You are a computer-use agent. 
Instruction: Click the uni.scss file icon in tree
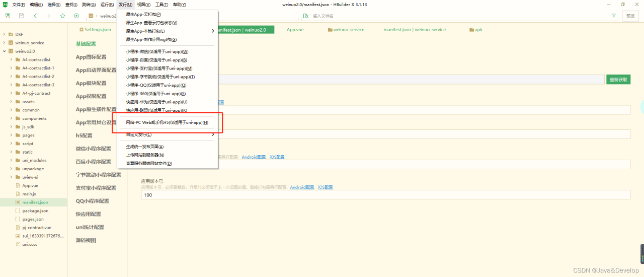(x=18, y=244)
